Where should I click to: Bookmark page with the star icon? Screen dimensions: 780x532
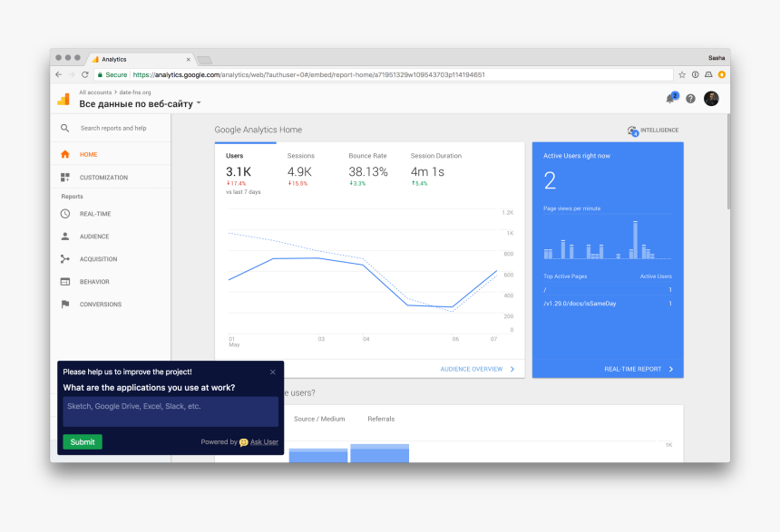pyautogui.click(x=682, y=74)
